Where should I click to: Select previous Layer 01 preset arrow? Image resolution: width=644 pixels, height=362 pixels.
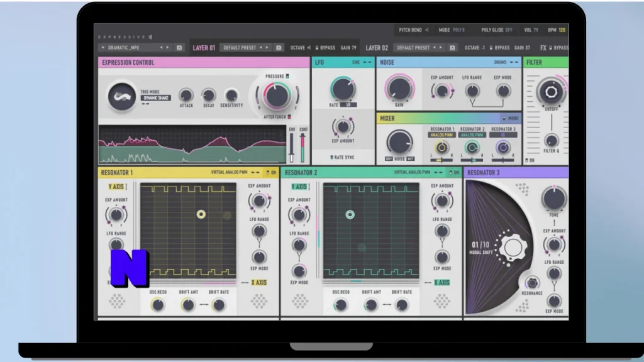[x=261, y=48]
